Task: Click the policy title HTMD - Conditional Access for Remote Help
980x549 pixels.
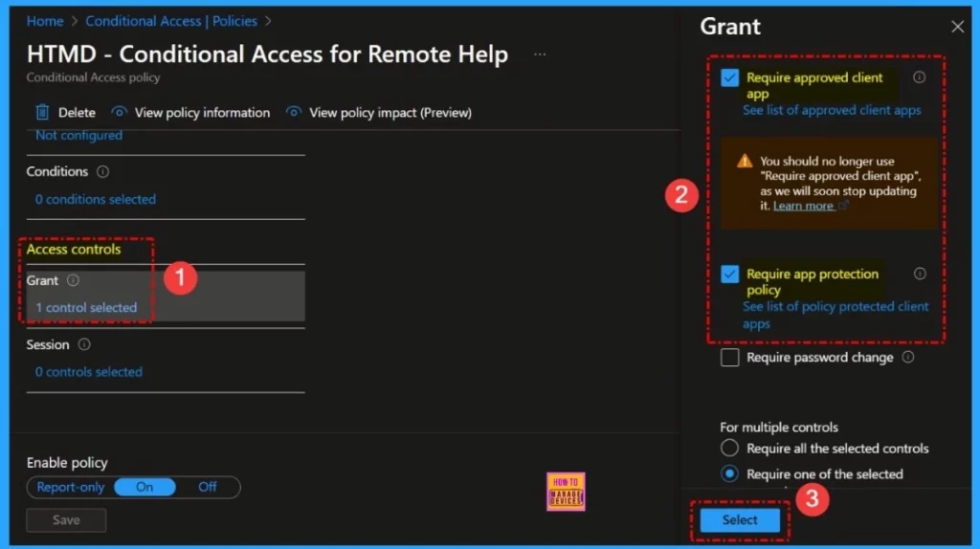Action: tap(268, 55)
